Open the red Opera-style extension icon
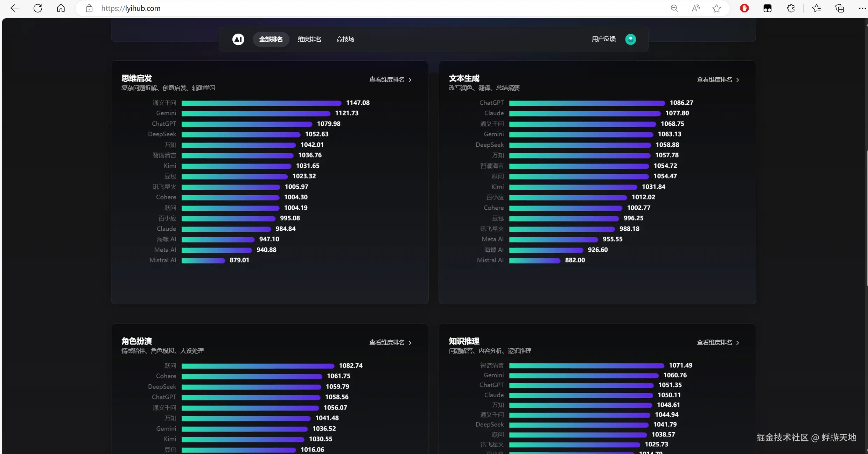The image size is (868, 454). [744, 8]
